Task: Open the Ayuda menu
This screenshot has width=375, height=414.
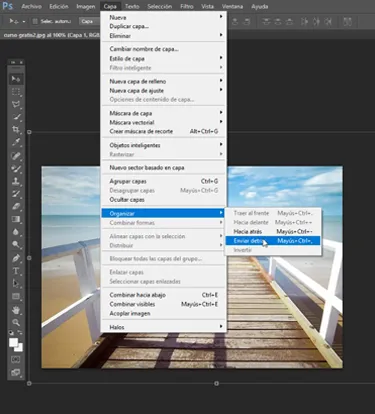Action: click(260, 6)
